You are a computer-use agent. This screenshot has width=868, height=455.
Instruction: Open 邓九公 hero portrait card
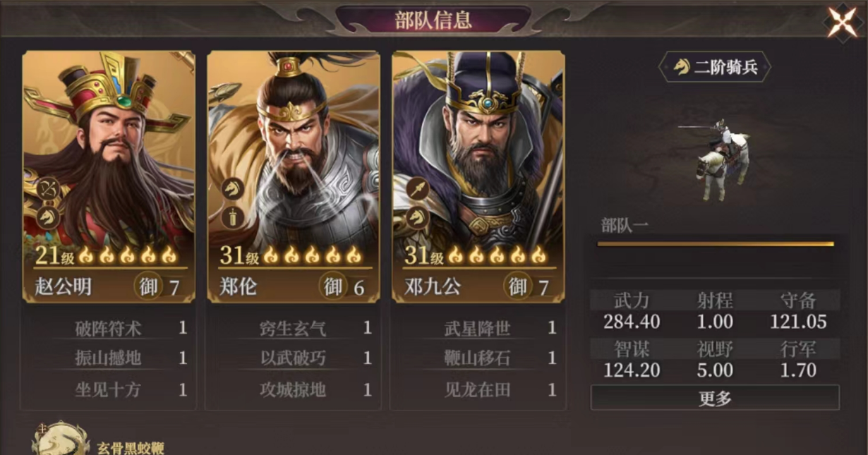click(x=478, y=177)
